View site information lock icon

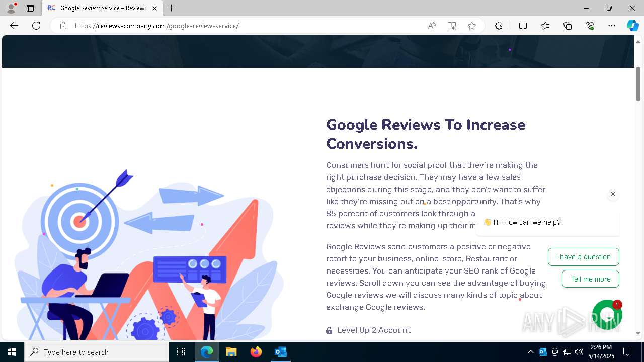click(63, 26)
